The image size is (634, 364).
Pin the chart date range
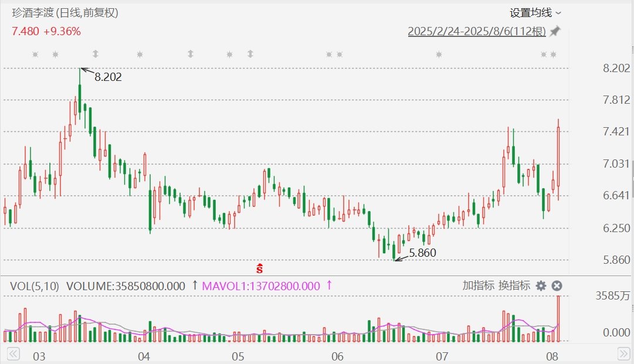pyautogui.click(x=555, y=31)
